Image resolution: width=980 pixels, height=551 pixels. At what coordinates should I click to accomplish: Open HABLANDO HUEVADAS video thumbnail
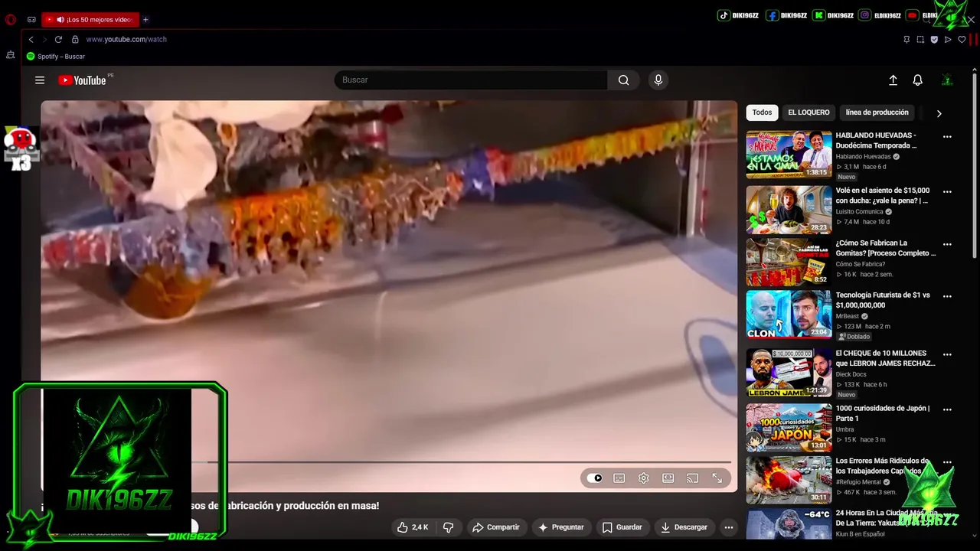point(789,155)
